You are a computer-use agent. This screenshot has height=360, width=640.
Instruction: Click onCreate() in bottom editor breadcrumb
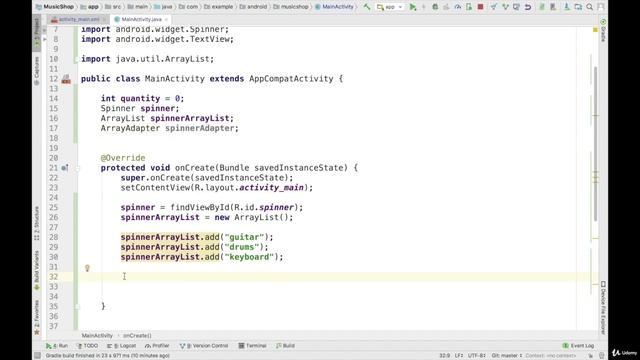point(137,336)
